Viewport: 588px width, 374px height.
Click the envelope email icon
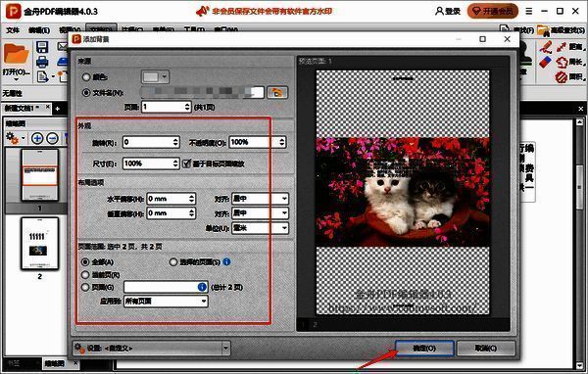pyautogui.click(x=63, y=46)
